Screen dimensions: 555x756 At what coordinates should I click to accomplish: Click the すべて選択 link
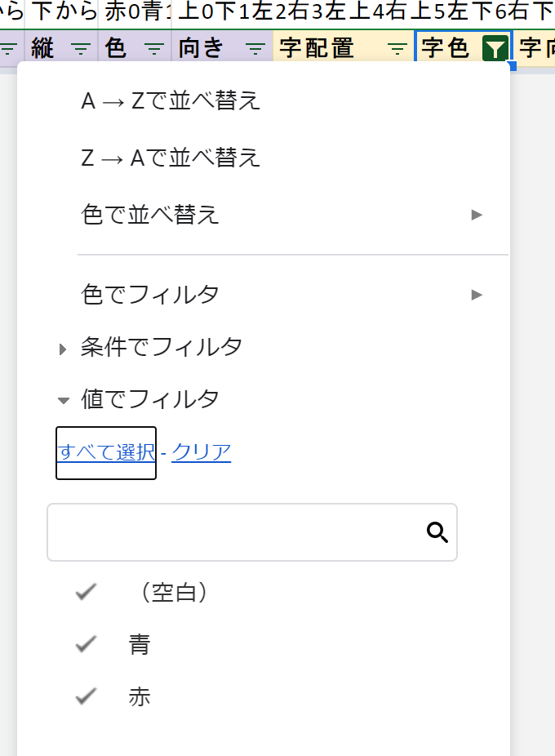(x=106, y=451)
